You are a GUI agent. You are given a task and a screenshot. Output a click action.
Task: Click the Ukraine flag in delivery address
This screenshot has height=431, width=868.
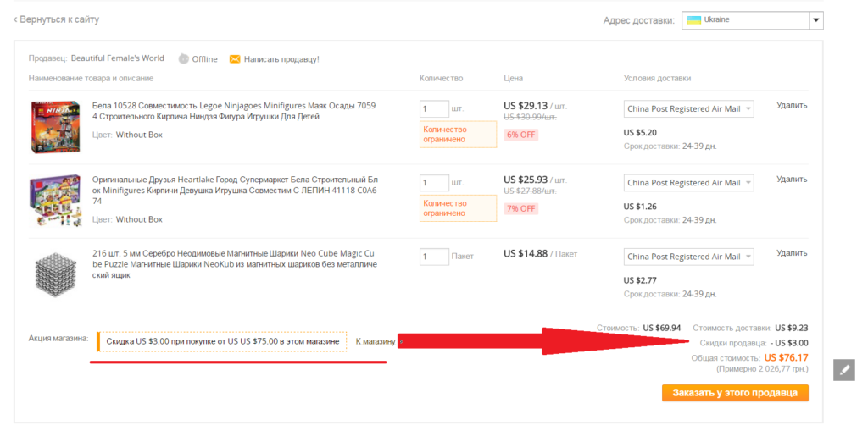click(x=693, y=20)
